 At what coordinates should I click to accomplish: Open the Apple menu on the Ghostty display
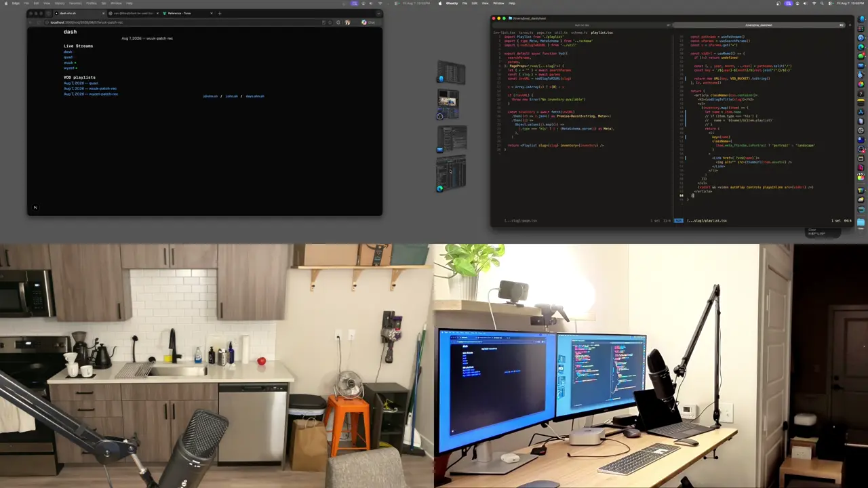tap(439, 3)
